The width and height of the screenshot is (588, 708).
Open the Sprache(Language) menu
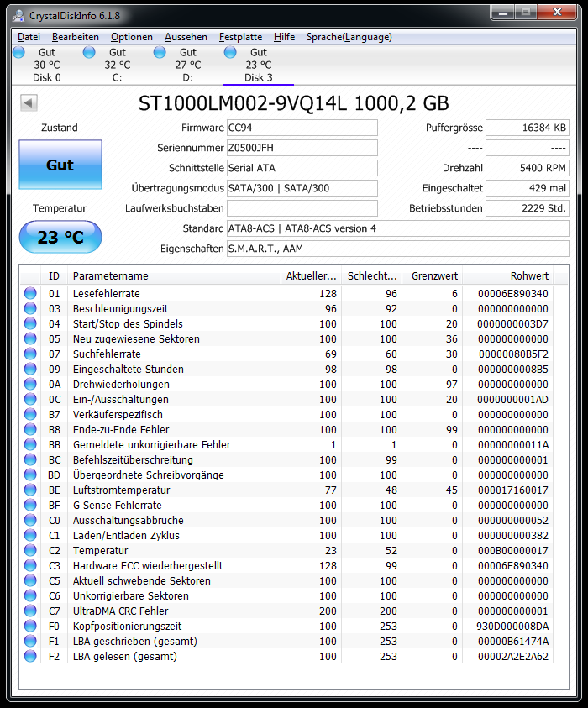(349, 37)
